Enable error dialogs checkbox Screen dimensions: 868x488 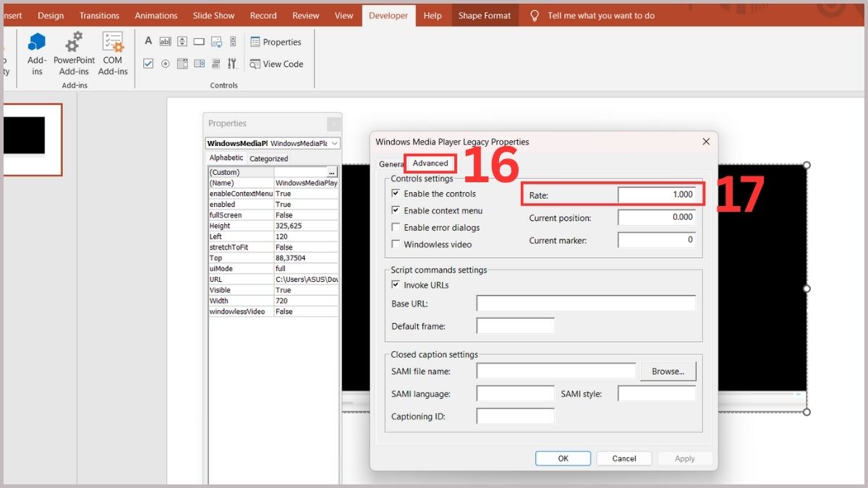(396, 227)
